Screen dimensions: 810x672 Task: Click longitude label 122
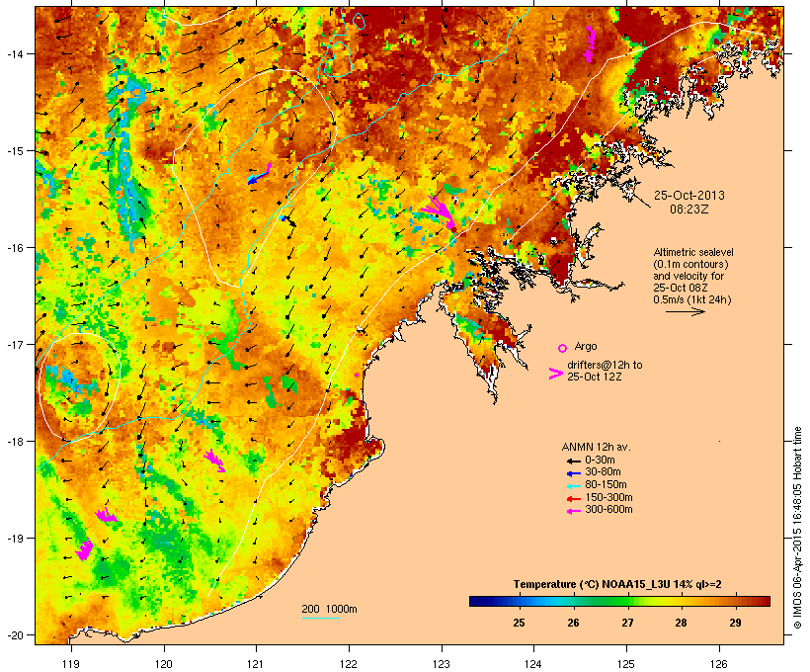tap(349, 664)
